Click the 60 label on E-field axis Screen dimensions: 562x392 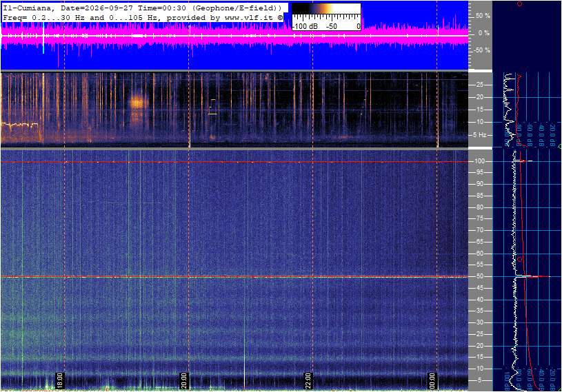tap(479, 254)
